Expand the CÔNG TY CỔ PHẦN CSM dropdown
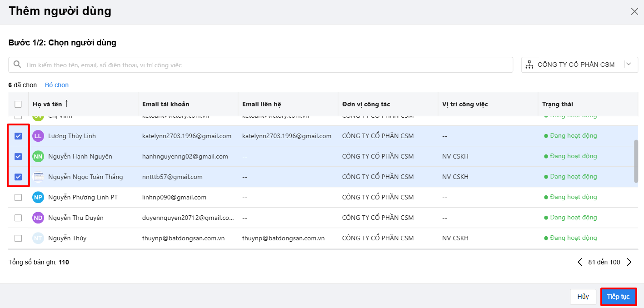Image resolution: width=644 pixels, height=308 pixels. pyautogui.click(x=629, y=65)
